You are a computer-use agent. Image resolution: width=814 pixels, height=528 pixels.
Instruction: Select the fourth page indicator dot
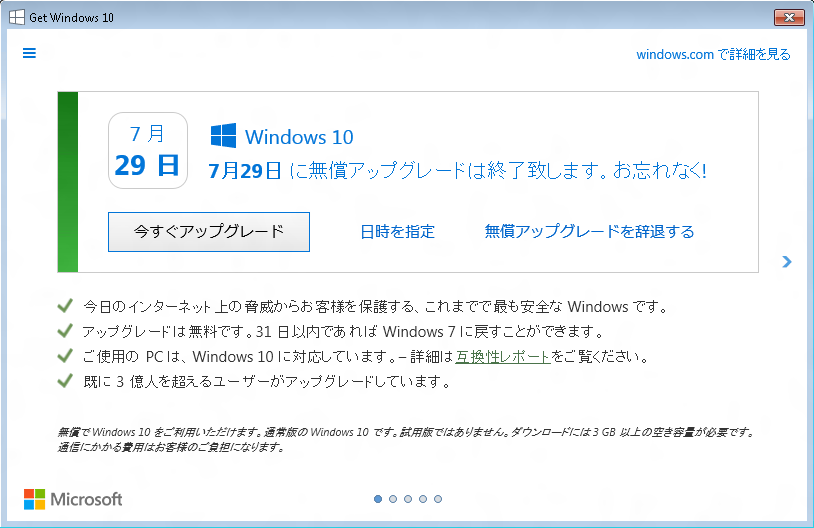pyautogui.click(x=423, y=499)
